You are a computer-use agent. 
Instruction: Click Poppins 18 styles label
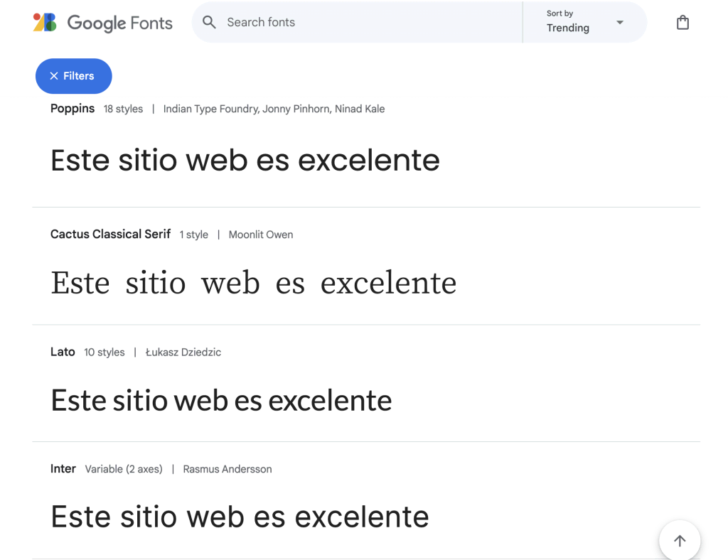pos(123,109)
